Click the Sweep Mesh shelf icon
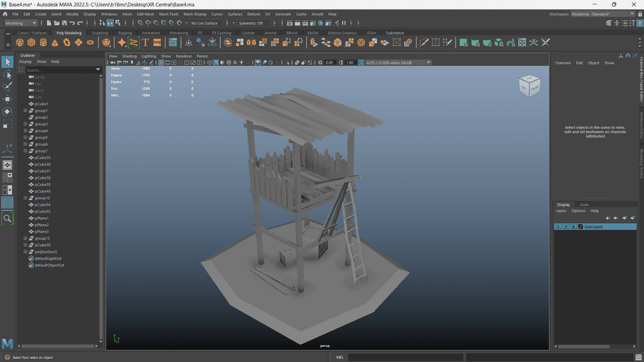Viewport: 644px width, 362px height. pos(133,43)
